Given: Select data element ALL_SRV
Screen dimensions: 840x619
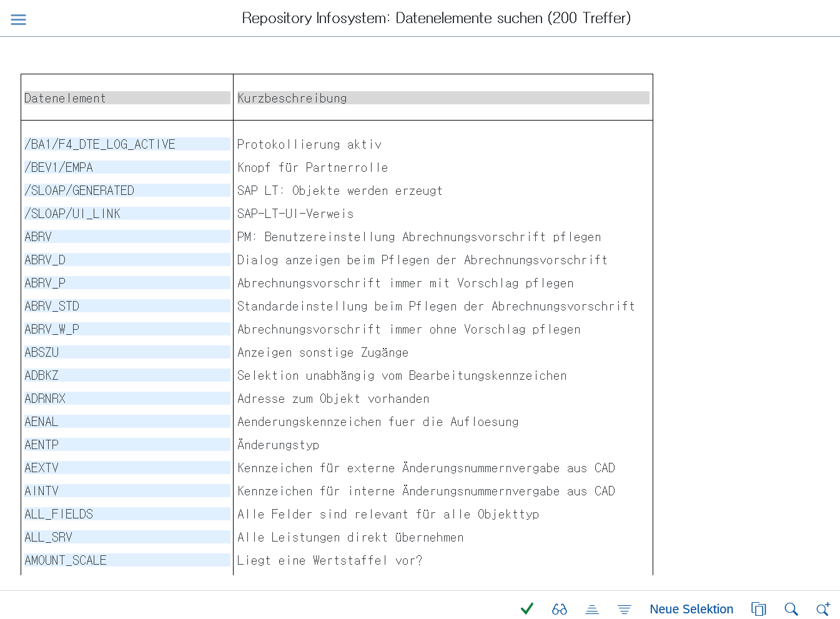Looking at the screenshot, I should [127, 537].
